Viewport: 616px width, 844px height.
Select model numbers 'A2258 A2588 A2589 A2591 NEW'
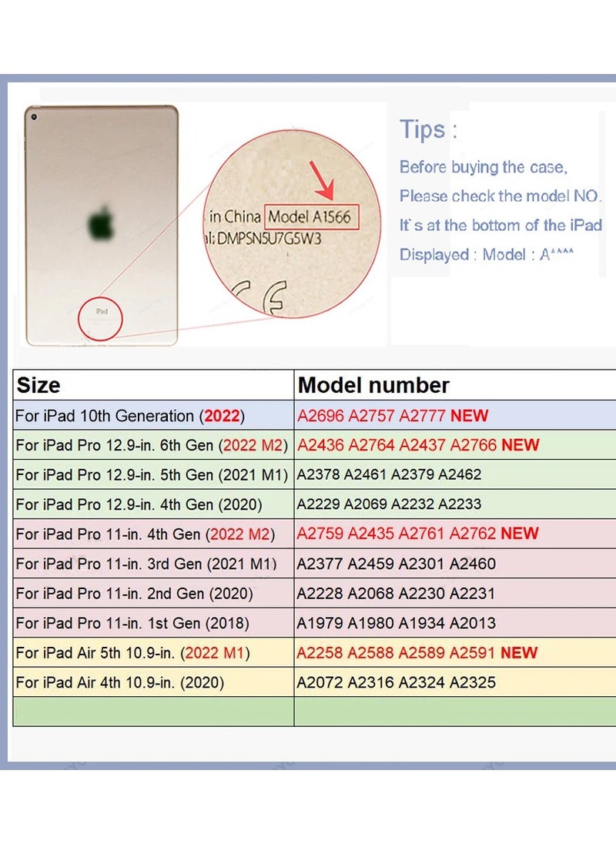(x=417, y=652)
